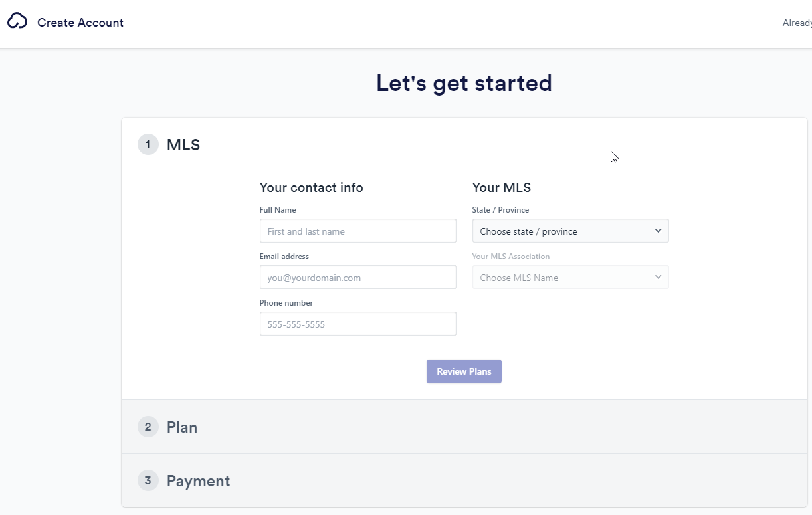Click the Your MLS heading

click(502, 187)
